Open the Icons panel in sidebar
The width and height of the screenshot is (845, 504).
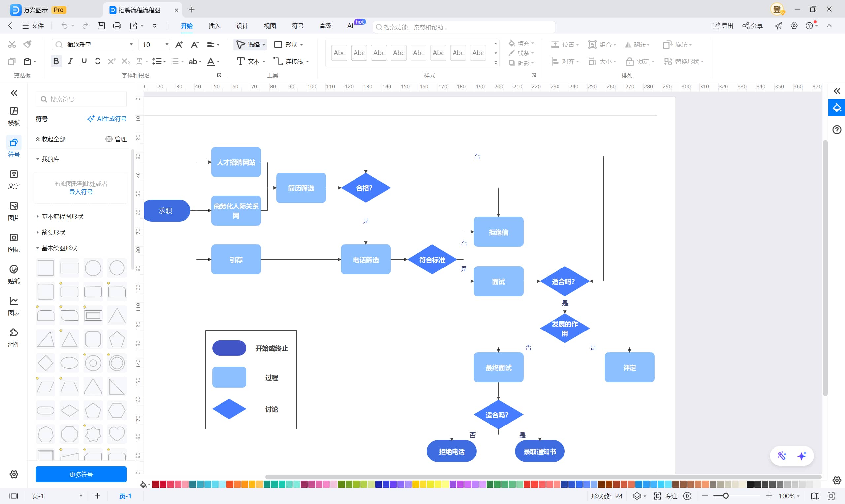coord(14,242)
